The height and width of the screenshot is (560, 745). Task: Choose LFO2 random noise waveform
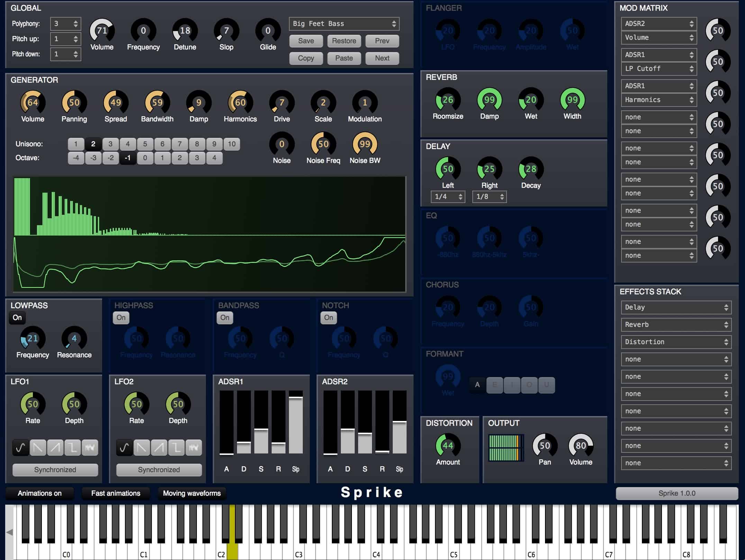pos(193,448)
